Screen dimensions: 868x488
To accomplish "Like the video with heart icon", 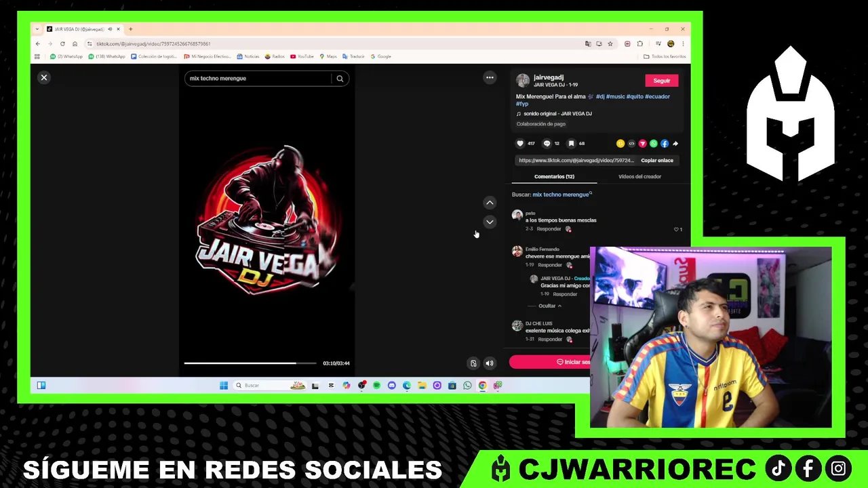I will 520,144.
